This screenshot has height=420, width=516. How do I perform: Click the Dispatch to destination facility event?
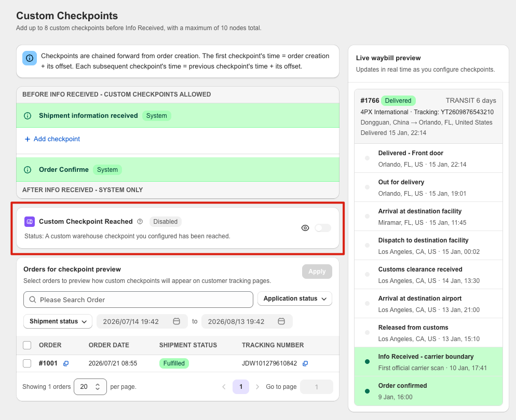428,246
